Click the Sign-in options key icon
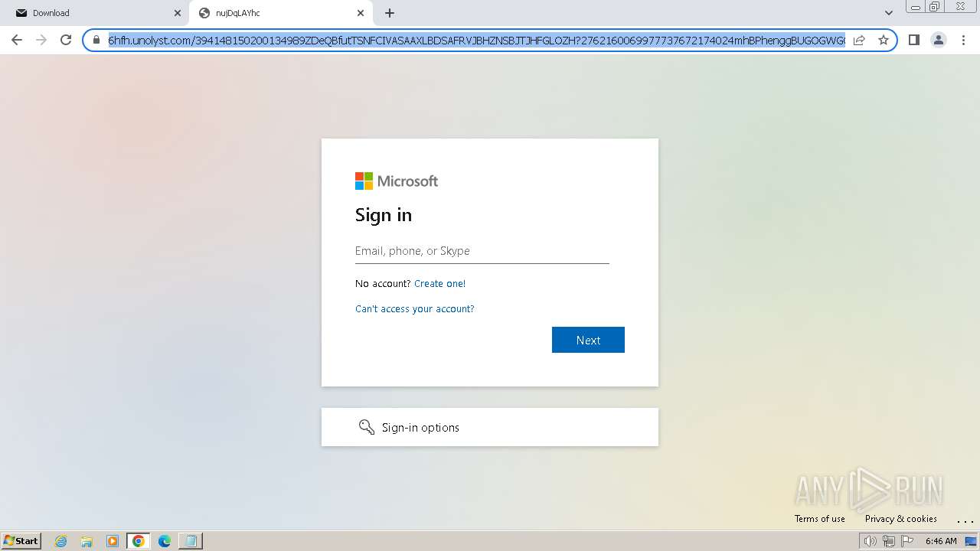The image size is (980, 551). click(367, 427)
